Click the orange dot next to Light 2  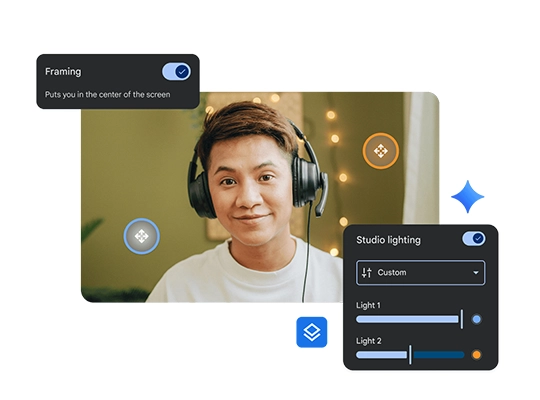[x=477, y=355]
